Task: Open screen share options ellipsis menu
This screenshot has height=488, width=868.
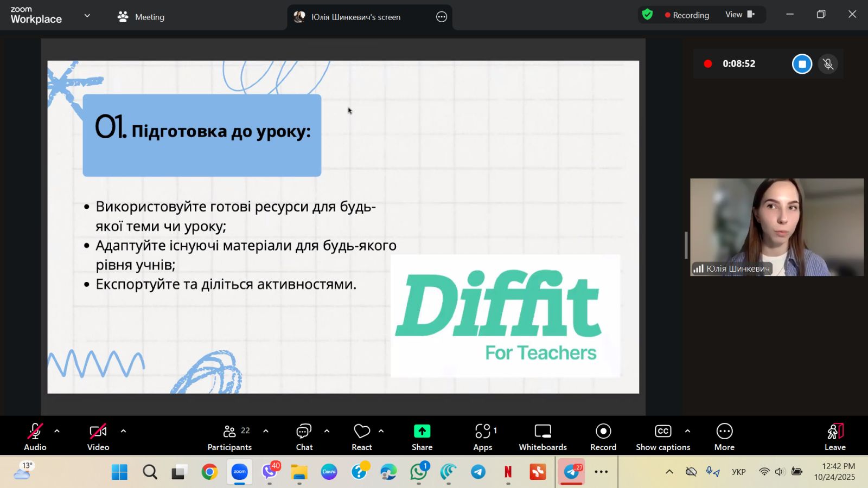Action: [442, 17]
